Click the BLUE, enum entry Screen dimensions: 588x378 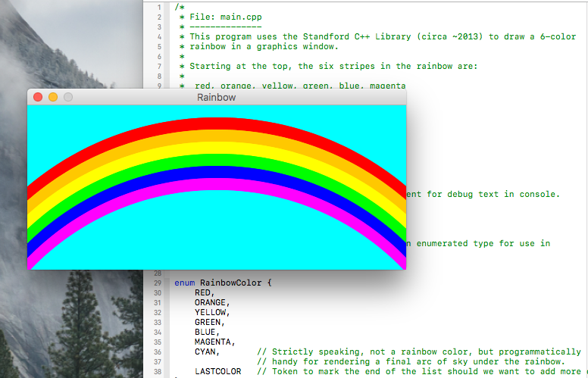(x=207, y=333)
